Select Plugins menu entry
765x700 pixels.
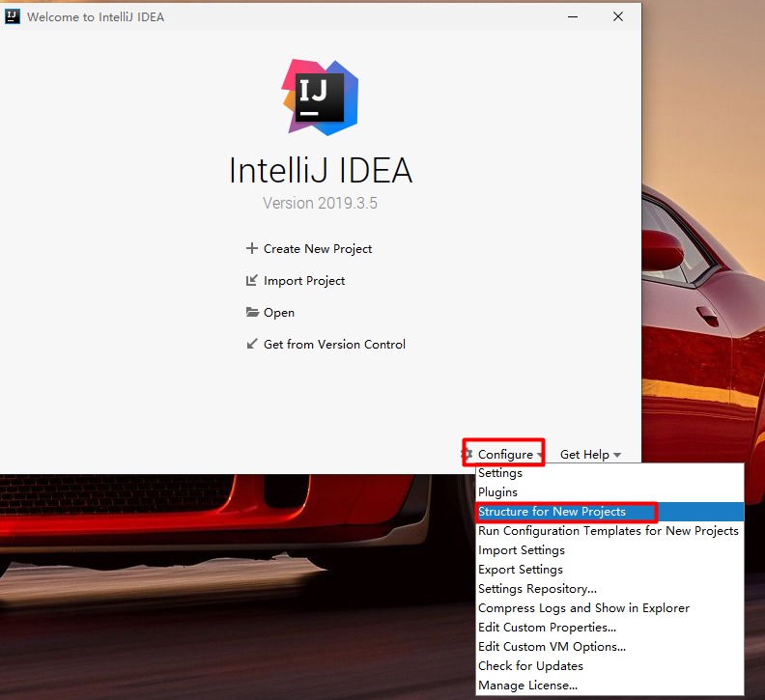coord(609,492)
